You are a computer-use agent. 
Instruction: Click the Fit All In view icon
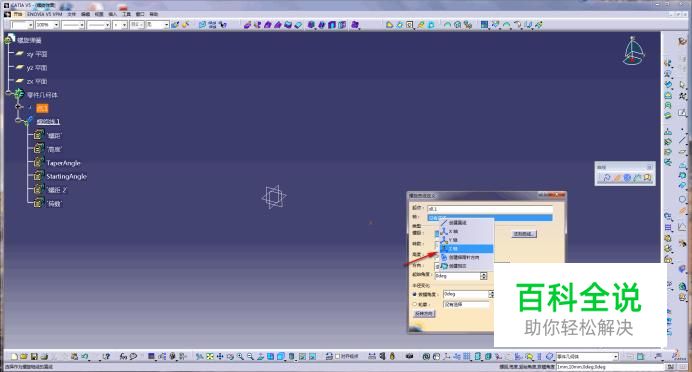click(x=210, y=356)
